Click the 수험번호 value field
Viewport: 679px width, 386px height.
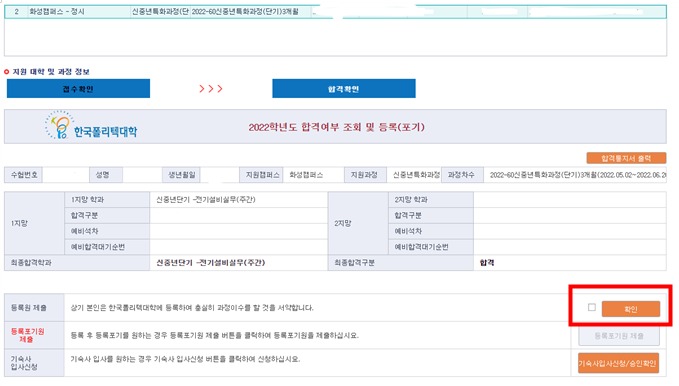(66, 175)
